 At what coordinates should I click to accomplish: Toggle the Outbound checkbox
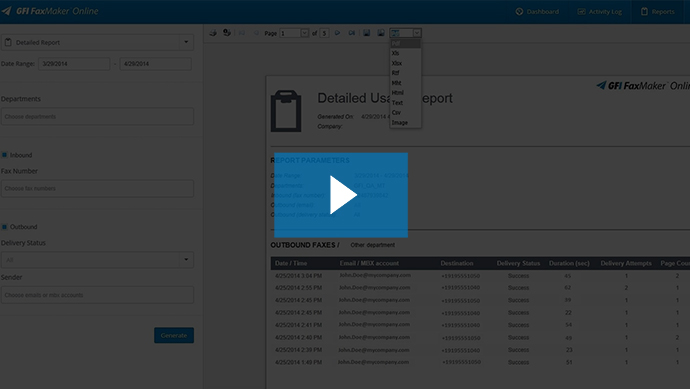(x=4, y=227)
